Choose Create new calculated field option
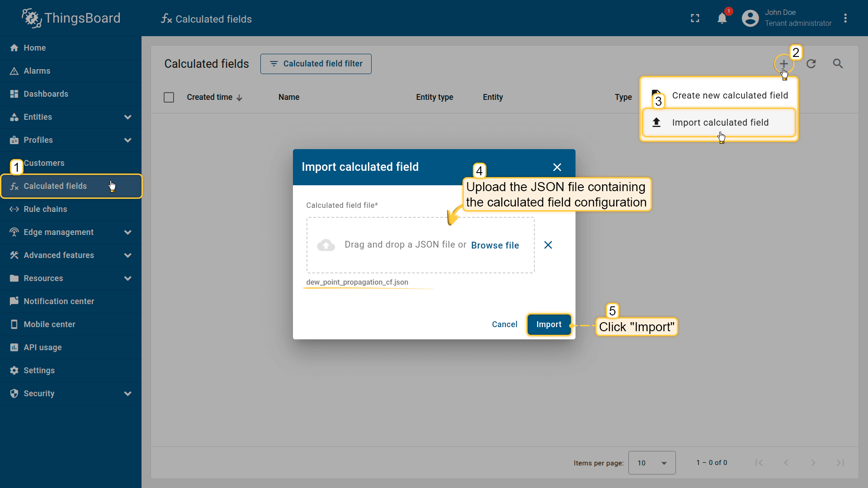 [x=729, y=95]
